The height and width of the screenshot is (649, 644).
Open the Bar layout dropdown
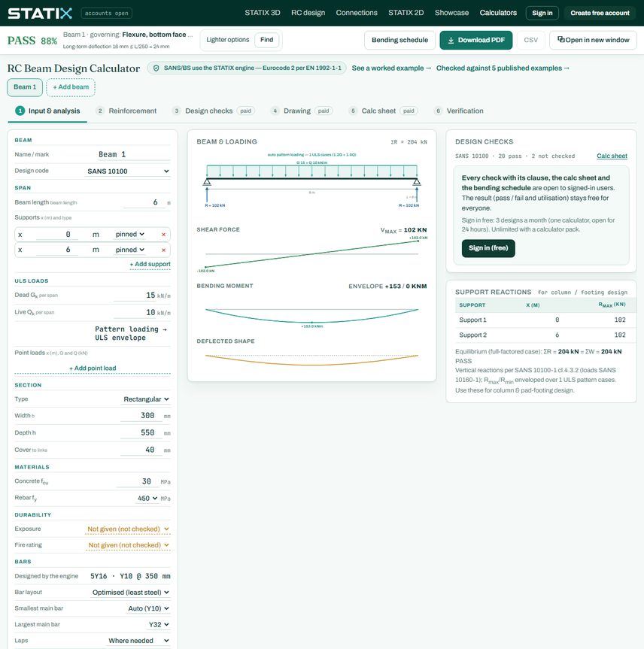[x=130, y=593]
